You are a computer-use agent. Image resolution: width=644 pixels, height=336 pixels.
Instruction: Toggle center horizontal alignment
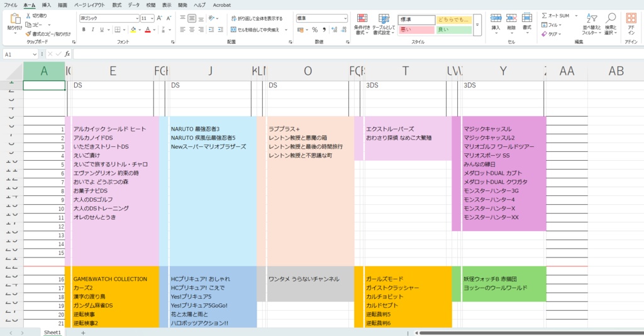192,30
